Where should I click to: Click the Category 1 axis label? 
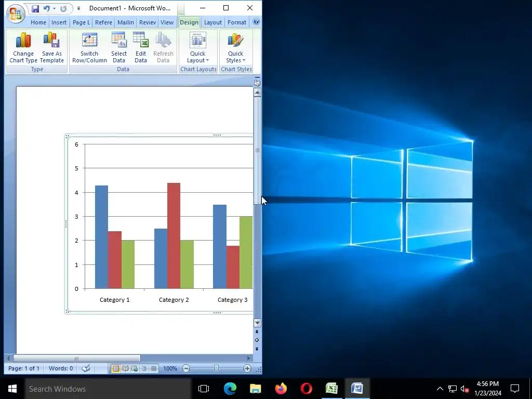[x=115, y=300]
